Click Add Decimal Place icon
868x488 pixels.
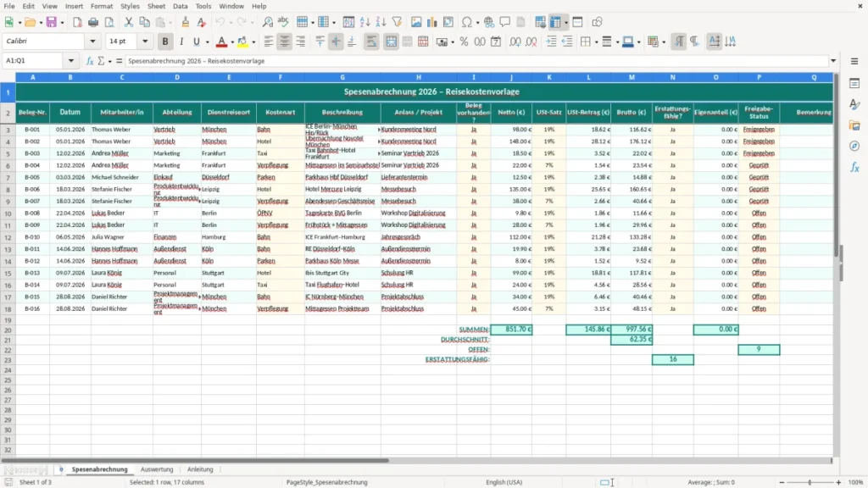(x=515, y=42)
